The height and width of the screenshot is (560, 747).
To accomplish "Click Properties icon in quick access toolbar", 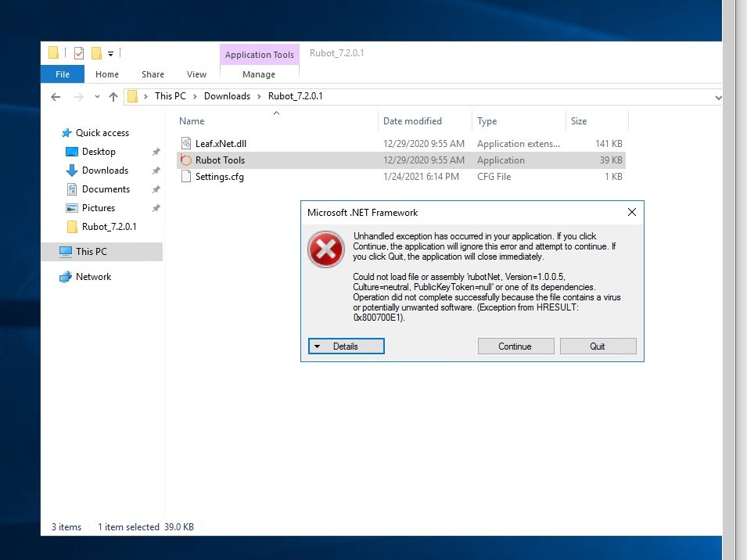I will [79, 53].
